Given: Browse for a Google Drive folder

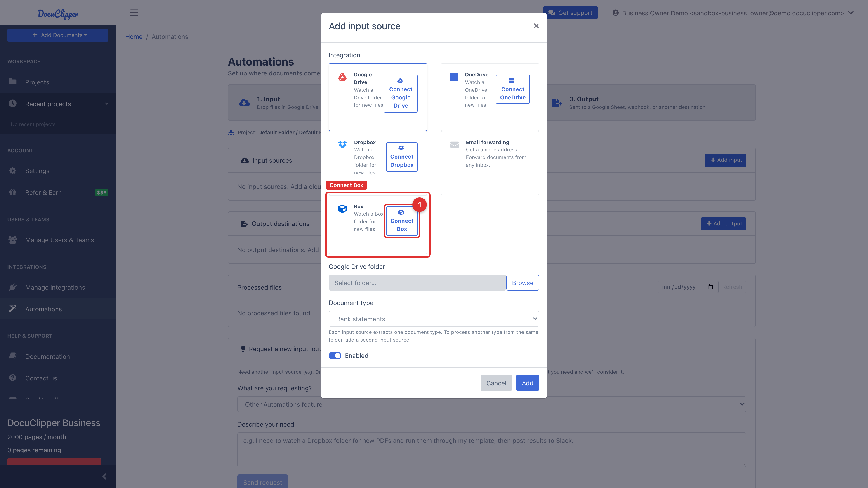Looking at the screenshot, I should [522, 283].
